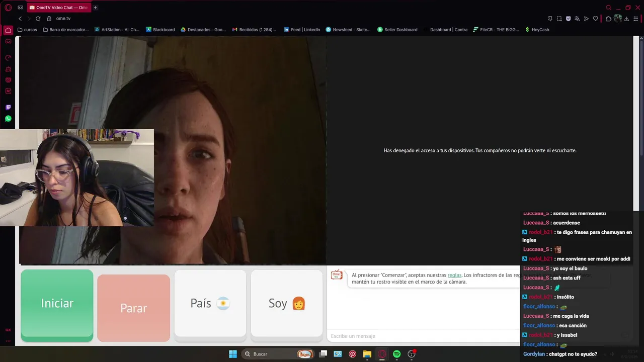Screen dimensions: 644x362
Task: Click chat message 'esa canción'
Action: click(x=573, y=325)
